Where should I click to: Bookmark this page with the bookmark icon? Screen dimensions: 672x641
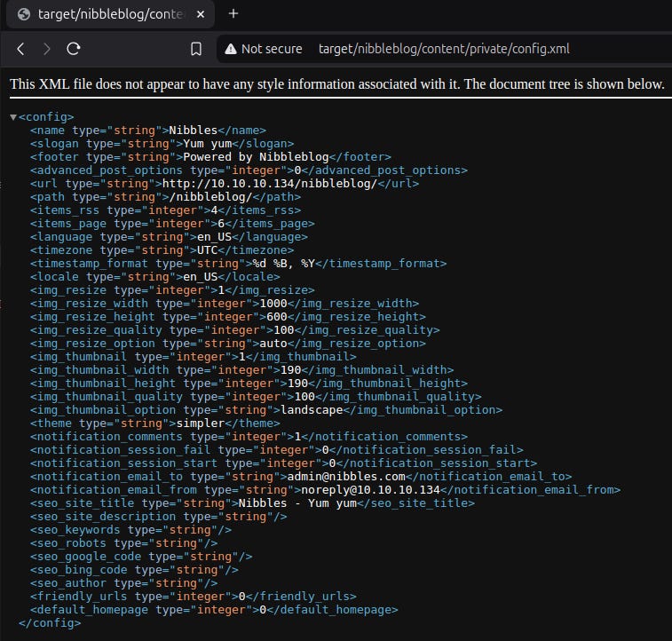[x=196, y=49]
